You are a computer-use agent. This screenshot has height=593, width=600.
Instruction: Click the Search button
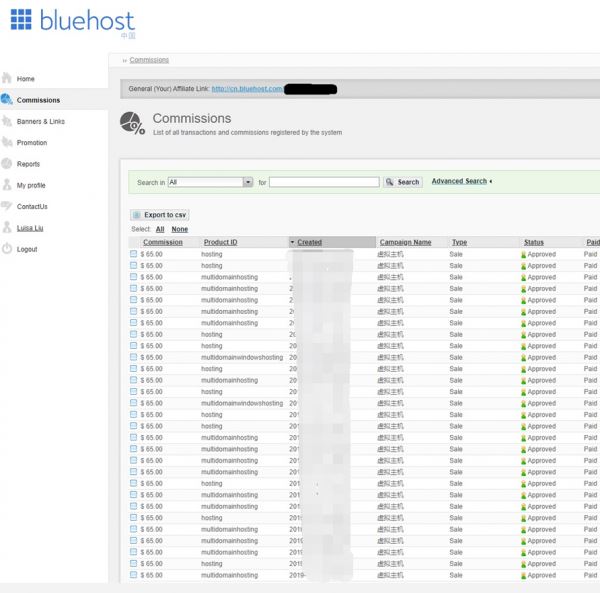(x=403, y=182)
